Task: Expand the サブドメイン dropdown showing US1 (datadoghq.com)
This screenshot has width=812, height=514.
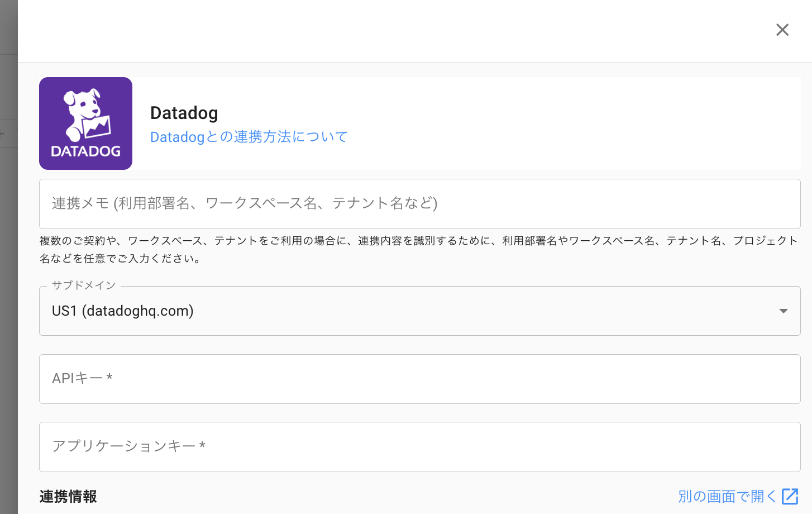Action: (419, 311)
